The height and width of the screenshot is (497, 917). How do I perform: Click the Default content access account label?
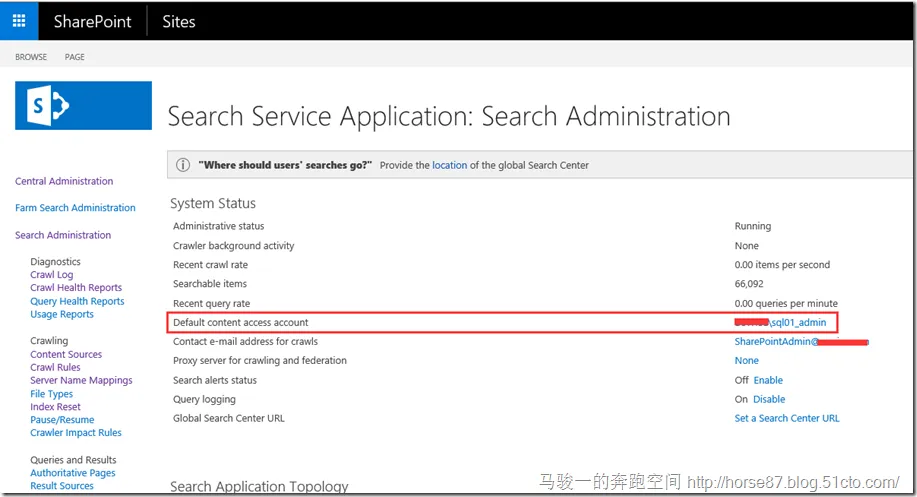240,323
